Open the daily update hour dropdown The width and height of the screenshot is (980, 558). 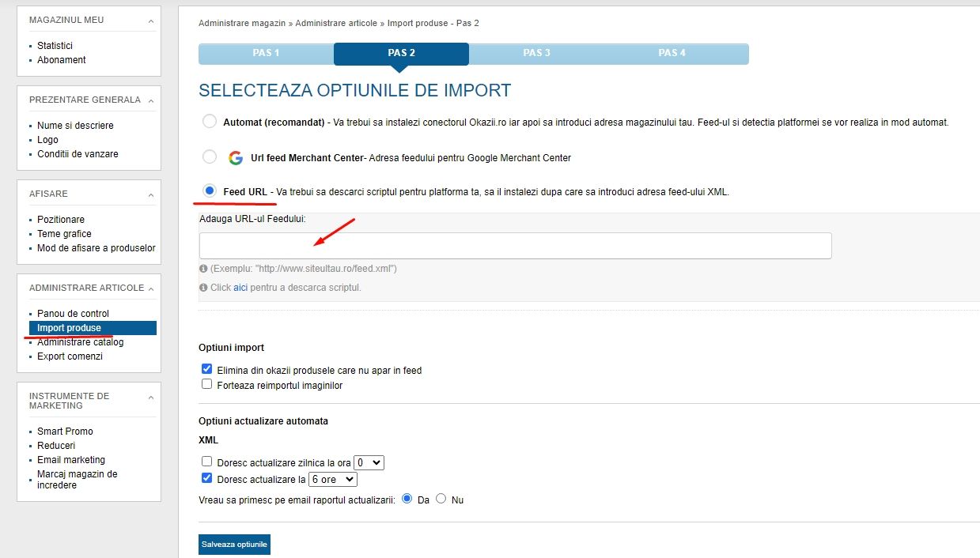click(369, 462)
